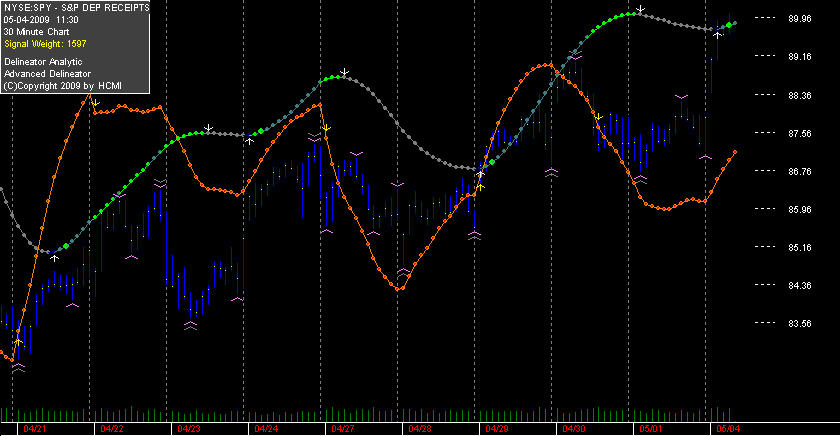Screen dimensions: 840x436
Task: Select the 83.56 price level label
Action: click(x=800, y=324)
